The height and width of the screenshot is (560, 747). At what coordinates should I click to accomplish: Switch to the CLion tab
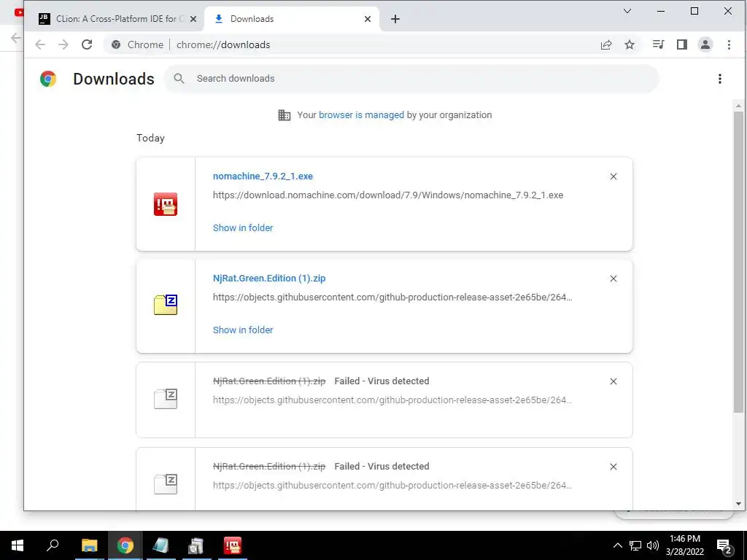(117, 18)
